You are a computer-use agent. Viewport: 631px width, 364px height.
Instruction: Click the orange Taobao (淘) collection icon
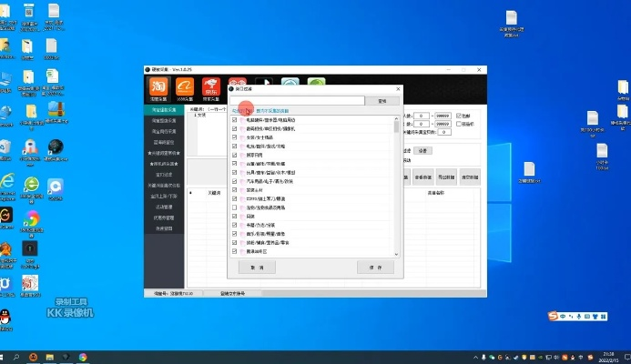158,89
